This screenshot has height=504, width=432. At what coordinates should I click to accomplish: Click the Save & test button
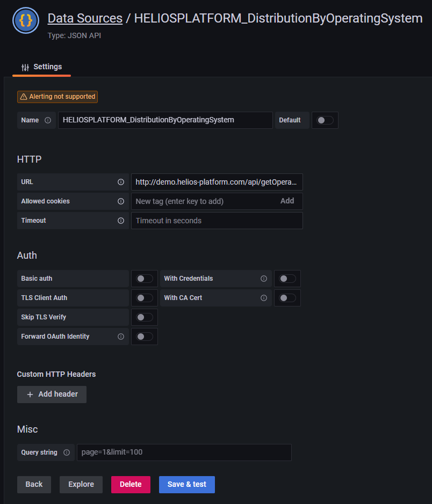pyautogui.click(x=187, y=484)
